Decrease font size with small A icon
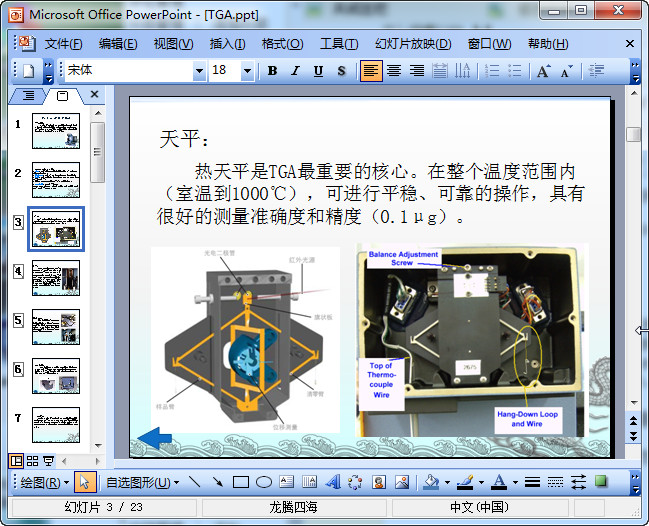Image resolution: width=649 pixels, height=526 pixels. 567,71
